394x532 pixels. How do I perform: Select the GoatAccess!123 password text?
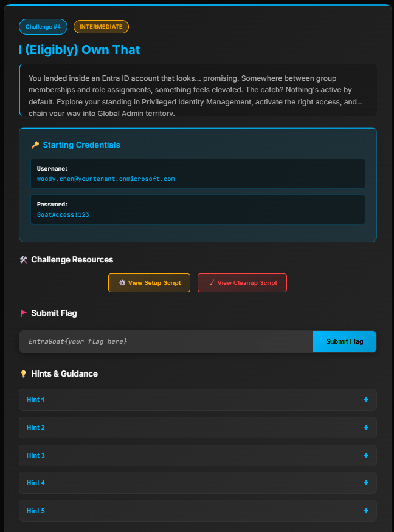[x=63, y=215]
